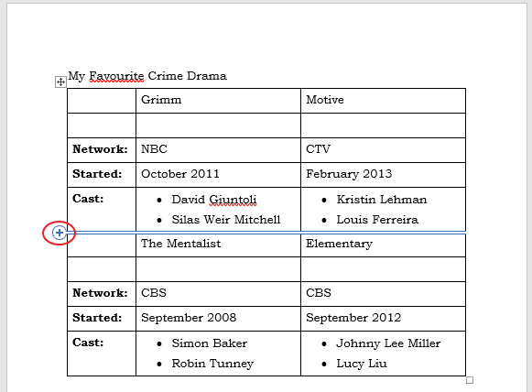
Task: Click the empty cell below 'Grimm'
Action: (218, 125)
